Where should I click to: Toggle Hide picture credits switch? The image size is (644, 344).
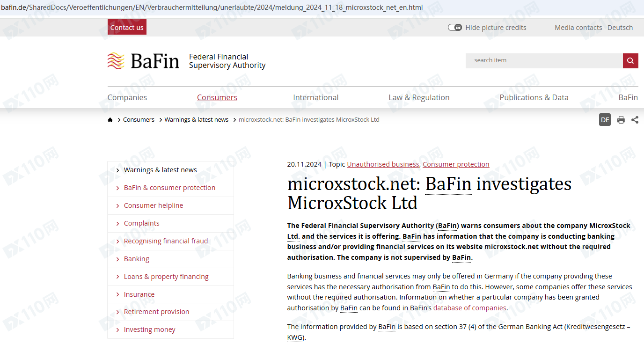click(x=454, y=28)
